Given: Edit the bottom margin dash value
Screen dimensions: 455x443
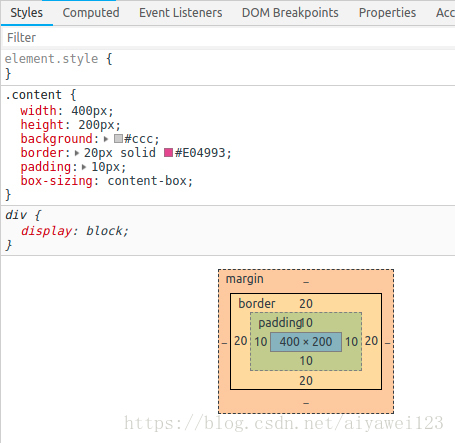Looking at the screenshot, I should tap(306, 403).
